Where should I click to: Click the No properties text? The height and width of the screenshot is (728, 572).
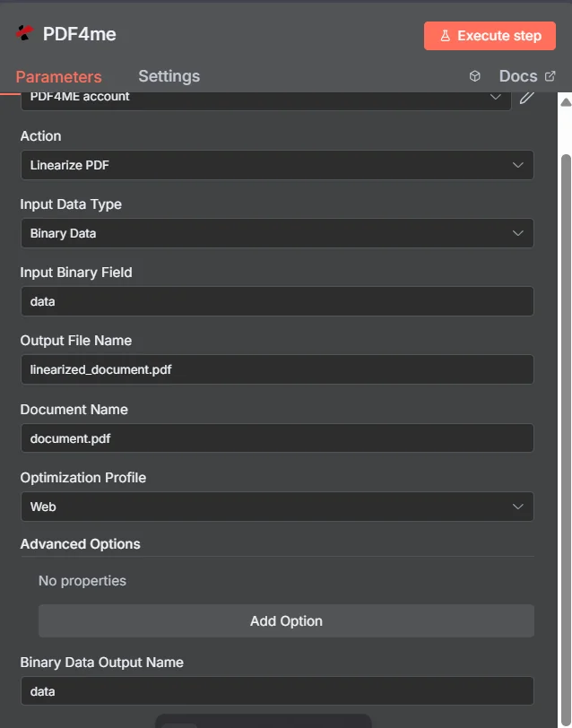[x=82, y=581]
